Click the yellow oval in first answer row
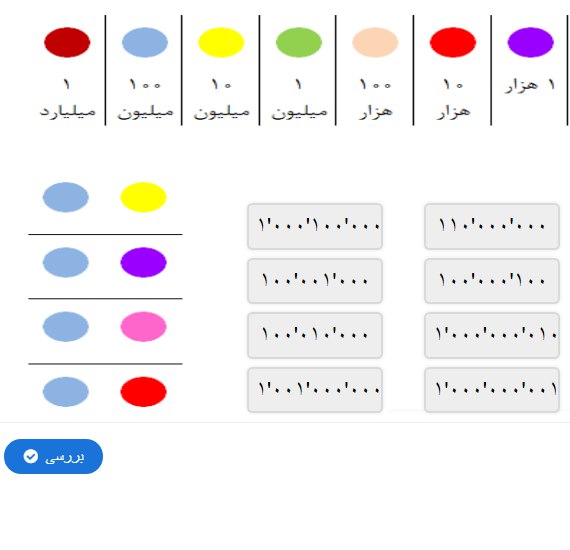570x550 pixels. (144, 197)
